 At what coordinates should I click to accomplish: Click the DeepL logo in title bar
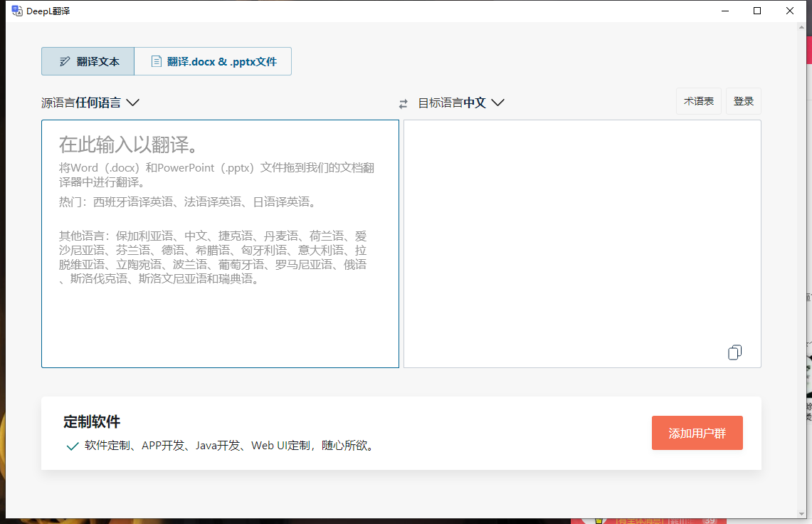[x=17, y=11]
